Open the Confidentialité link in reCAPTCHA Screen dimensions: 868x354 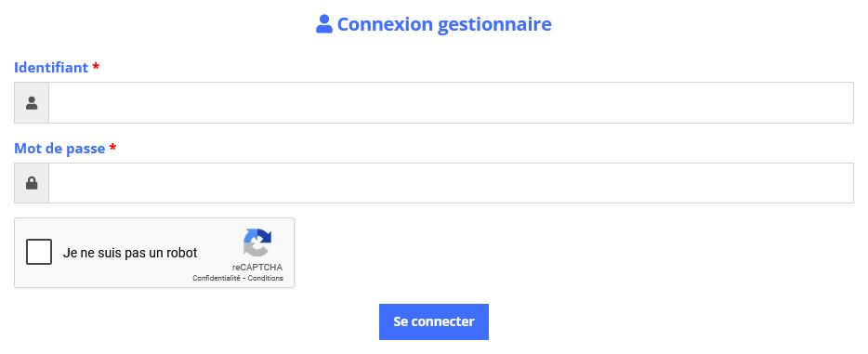tap(217, 278)
